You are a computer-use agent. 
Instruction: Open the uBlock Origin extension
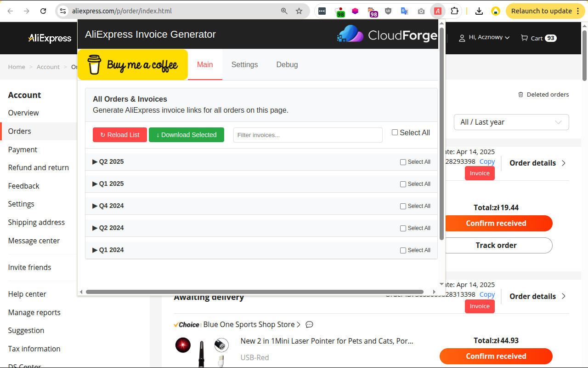pos(388,11)
